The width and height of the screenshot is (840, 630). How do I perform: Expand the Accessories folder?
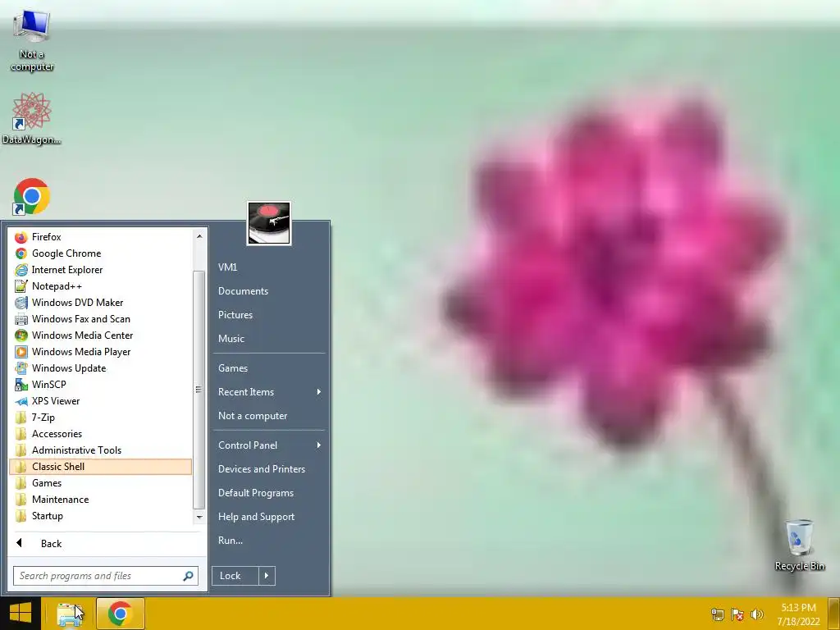(100, 434)
